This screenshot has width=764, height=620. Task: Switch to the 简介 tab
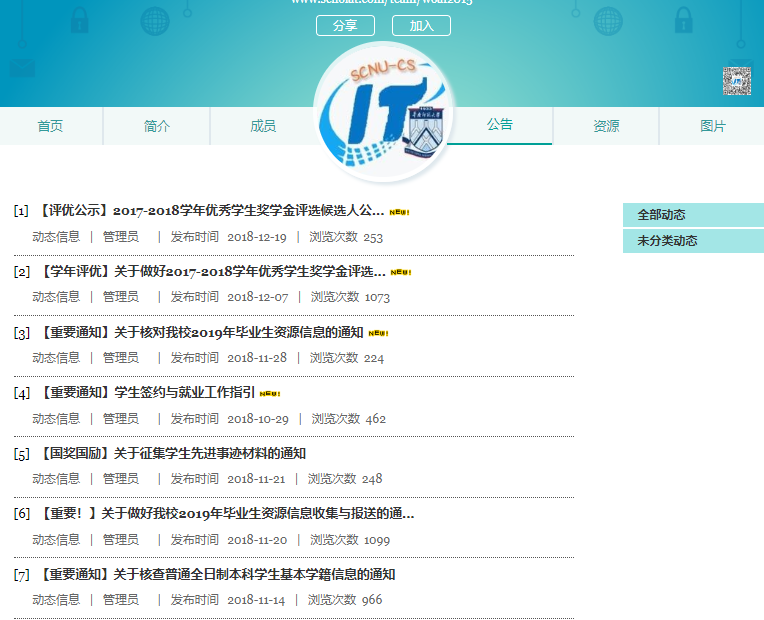coord(157,126)
